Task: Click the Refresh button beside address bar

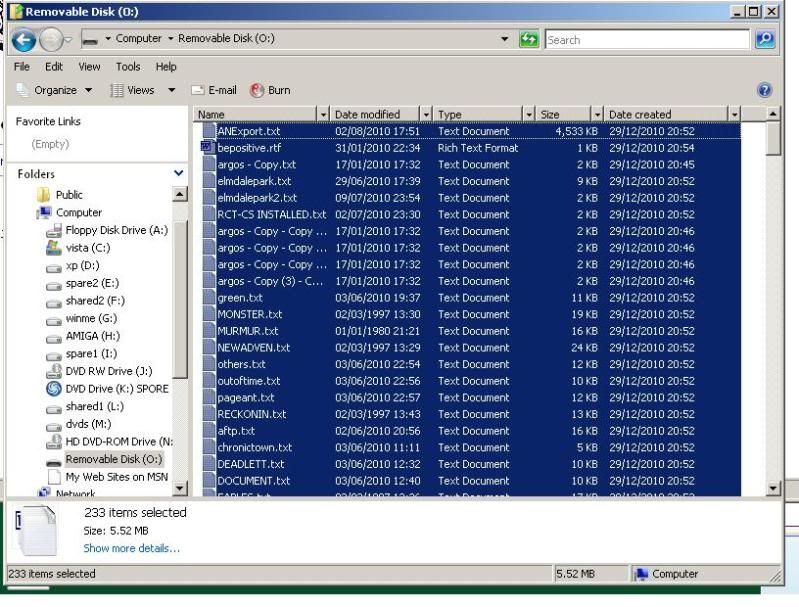Action: point(529,40)
